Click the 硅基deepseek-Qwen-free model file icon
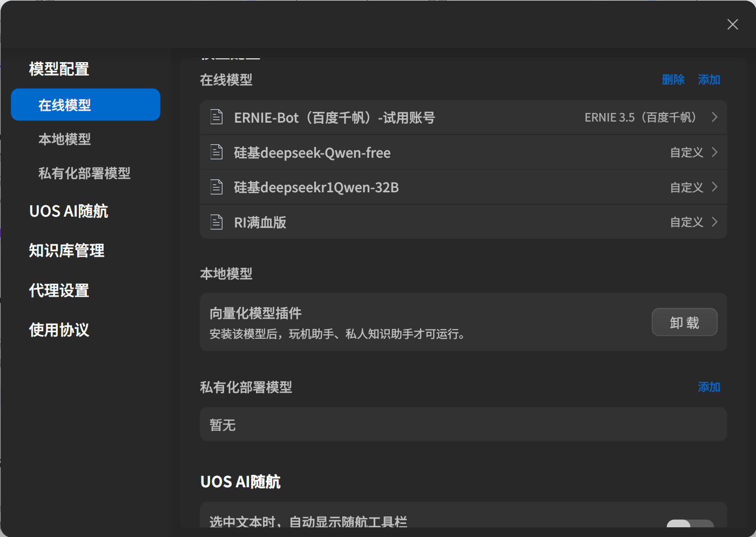The width and height of the screenshot is (756, 537). click(x=216, y=152)
